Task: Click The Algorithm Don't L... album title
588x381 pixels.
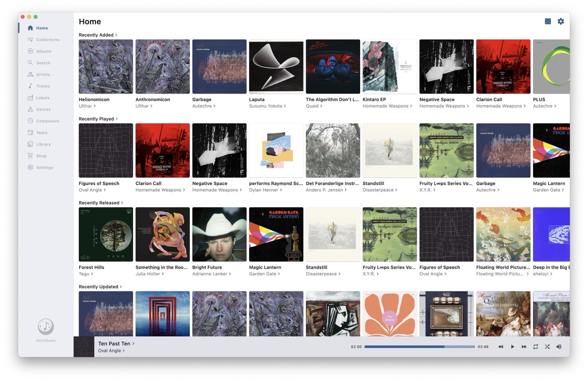Action: tap(333, 99)
